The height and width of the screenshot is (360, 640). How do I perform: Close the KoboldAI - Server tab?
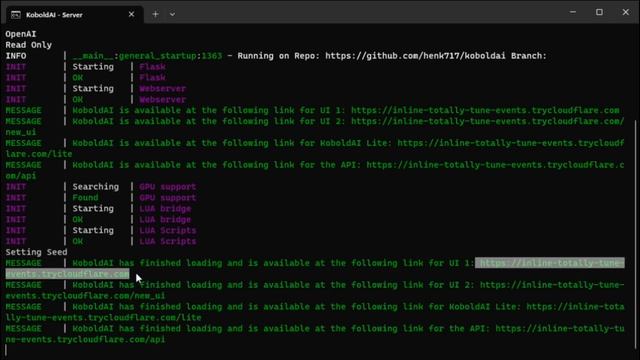[131, 14]
